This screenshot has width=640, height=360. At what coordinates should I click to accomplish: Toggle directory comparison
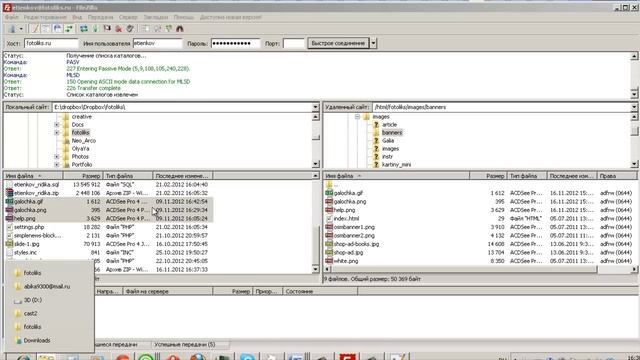click(157, 29)
